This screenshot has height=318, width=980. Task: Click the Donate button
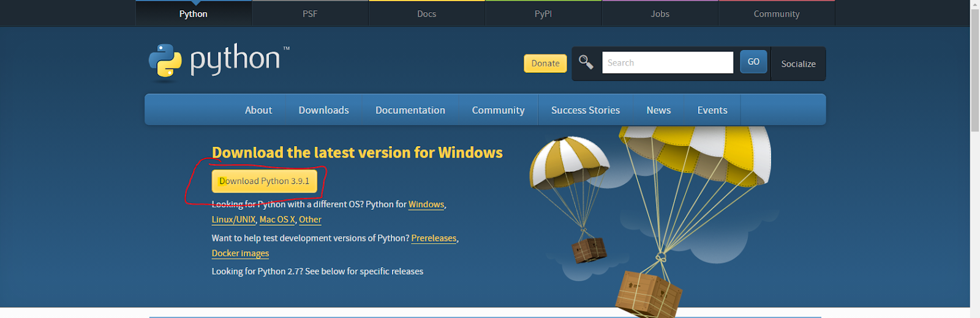(x=545, y=63)
